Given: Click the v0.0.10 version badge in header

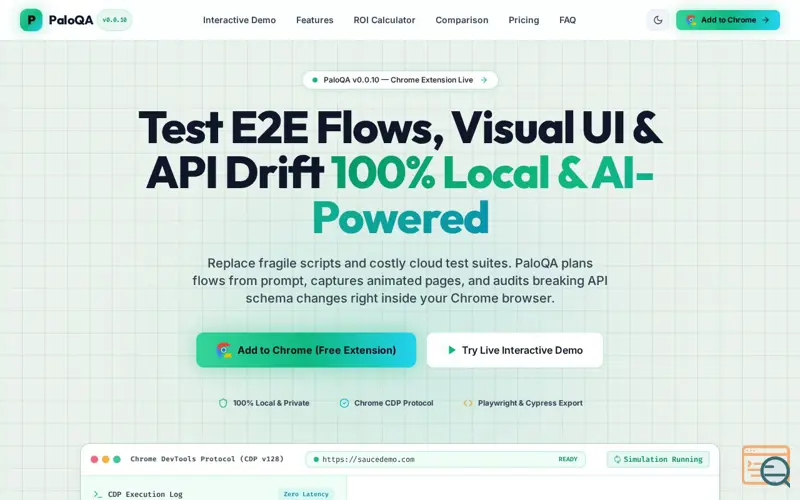Looking at the screenshot, I should pos(115,20).
